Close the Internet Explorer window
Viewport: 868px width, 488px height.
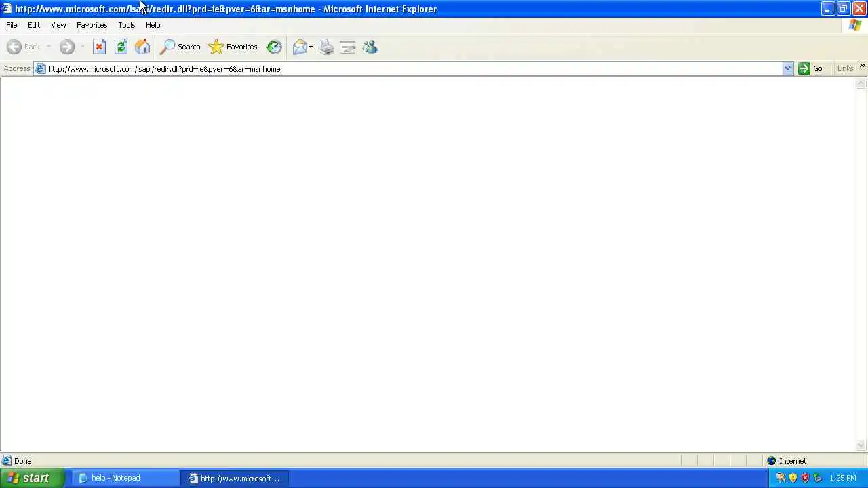point(859,9)
